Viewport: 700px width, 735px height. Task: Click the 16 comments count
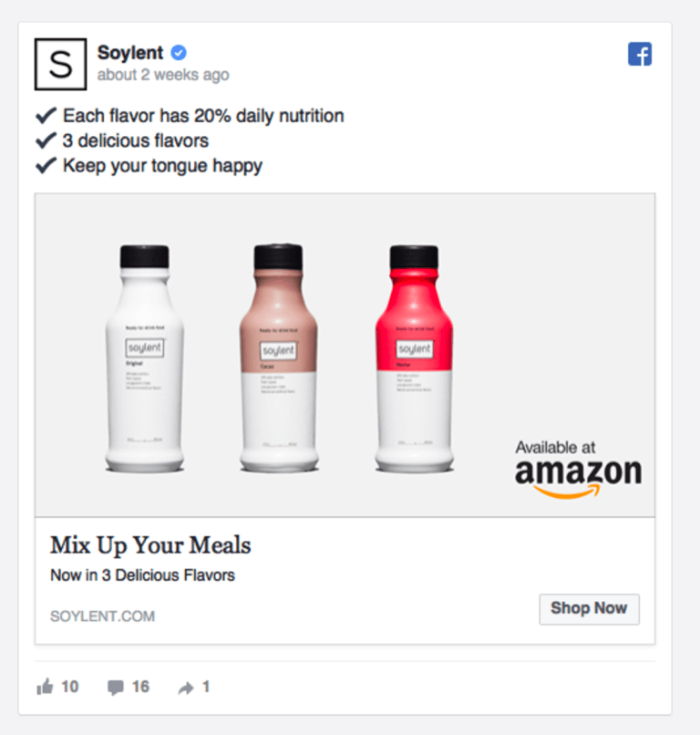(x=140, y=687)
